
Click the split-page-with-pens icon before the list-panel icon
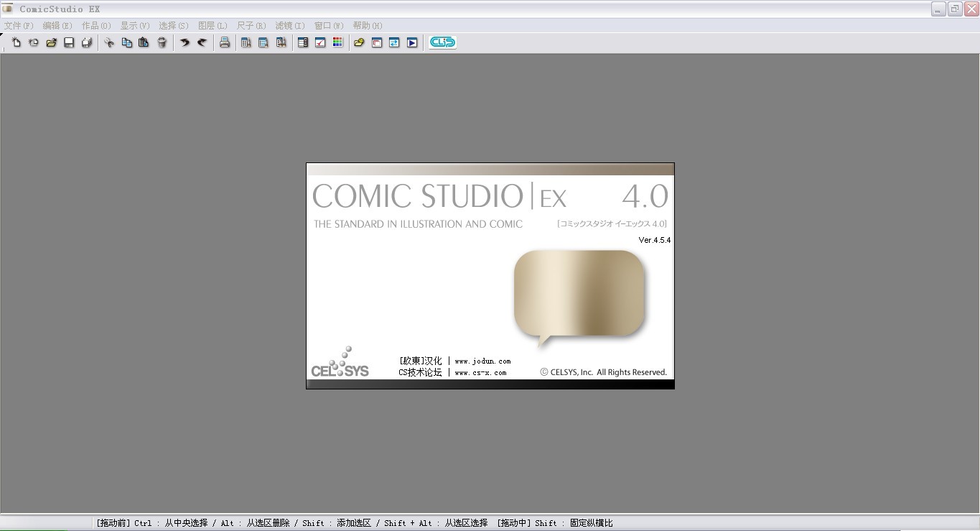pos(281,42)
